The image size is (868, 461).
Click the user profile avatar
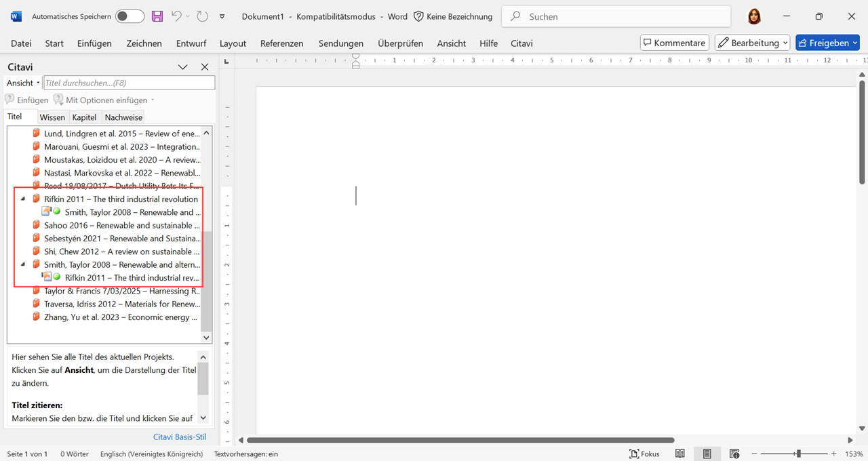click(x=754, y=16)
